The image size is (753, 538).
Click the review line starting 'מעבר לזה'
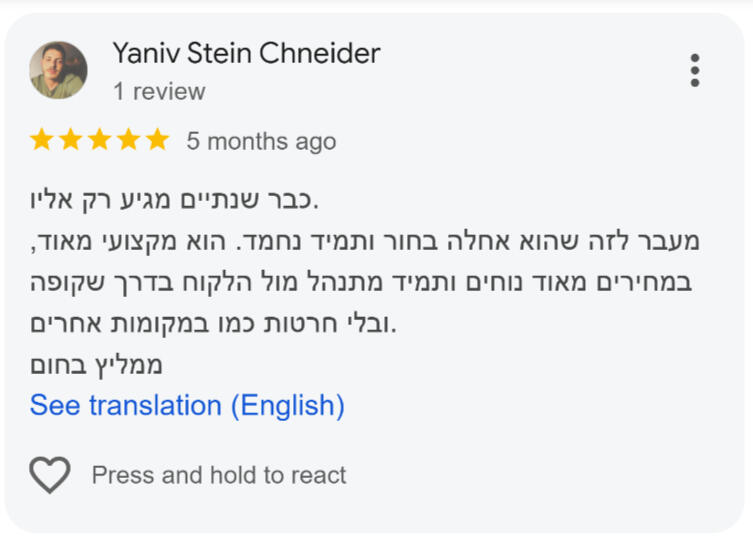[x=365, y=242]
